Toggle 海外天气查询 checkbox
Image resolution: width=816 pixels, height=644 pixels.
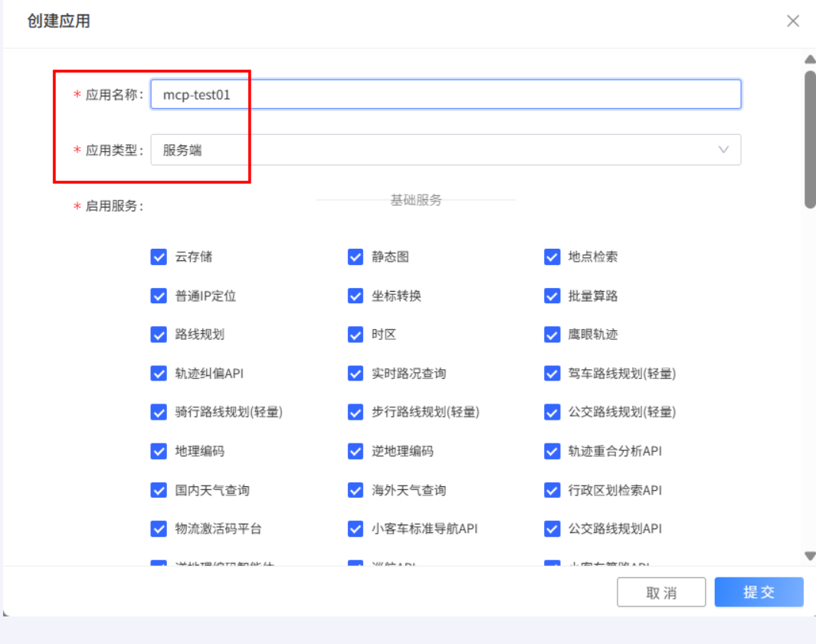pos(356,490)
